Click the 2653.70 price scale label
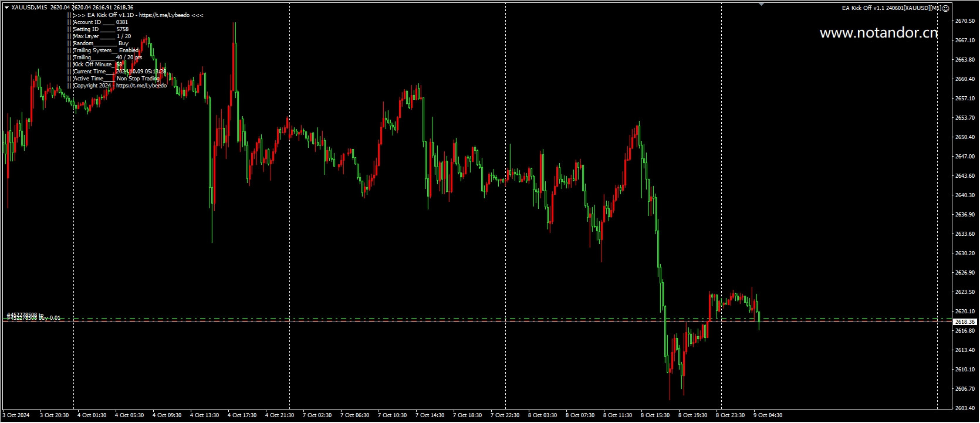This screenshot has height=423, width=980. [x=965, y=118]
